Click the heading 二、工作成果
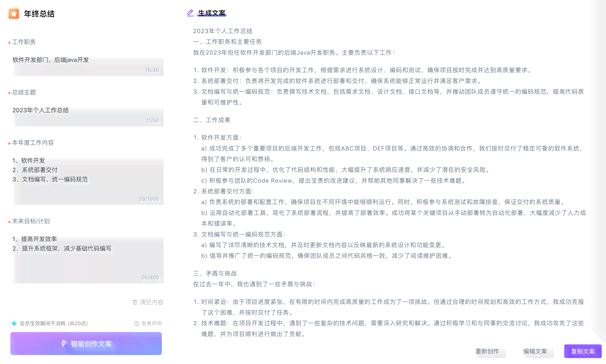The image size is (606, 364). pyautogui.click(x=212, y=120)
